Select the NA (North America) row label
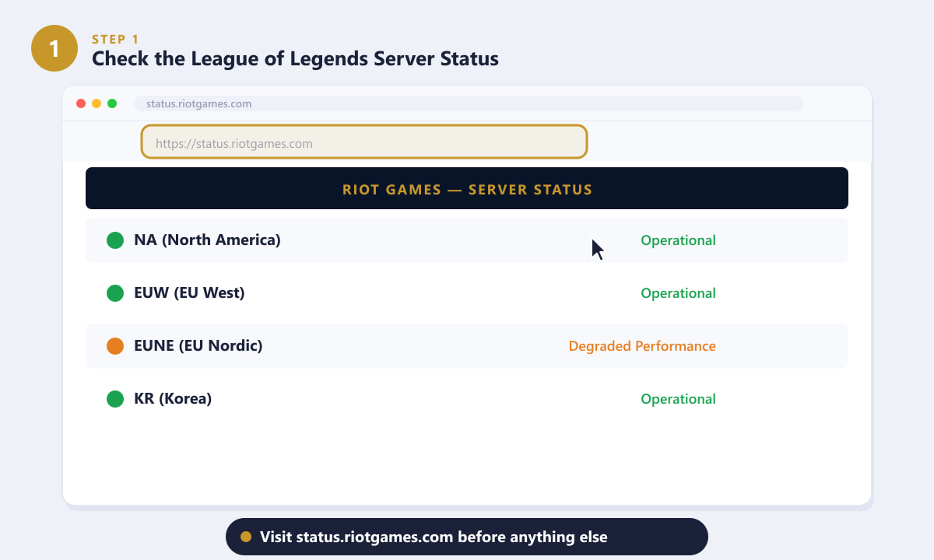Screen dimensions: 934x560 click(x=207, y=240)
